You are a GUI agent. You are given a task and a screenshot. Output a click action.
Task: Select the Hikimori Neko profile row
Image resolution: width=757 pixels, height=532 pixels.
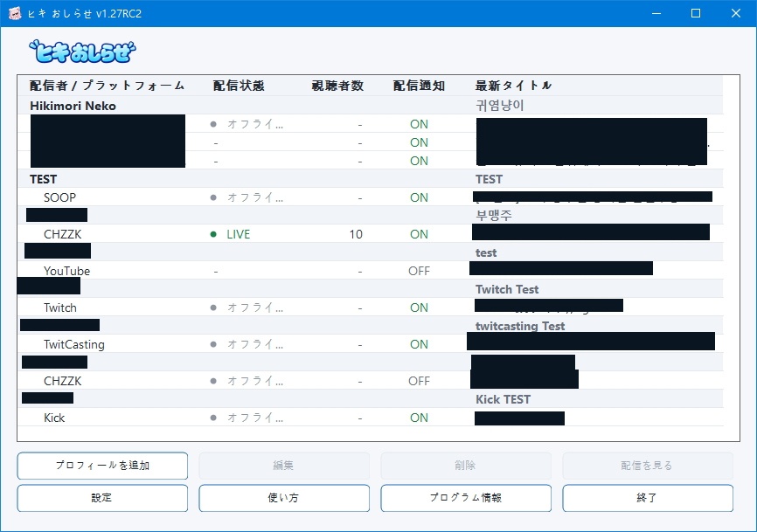coord(371,106)
